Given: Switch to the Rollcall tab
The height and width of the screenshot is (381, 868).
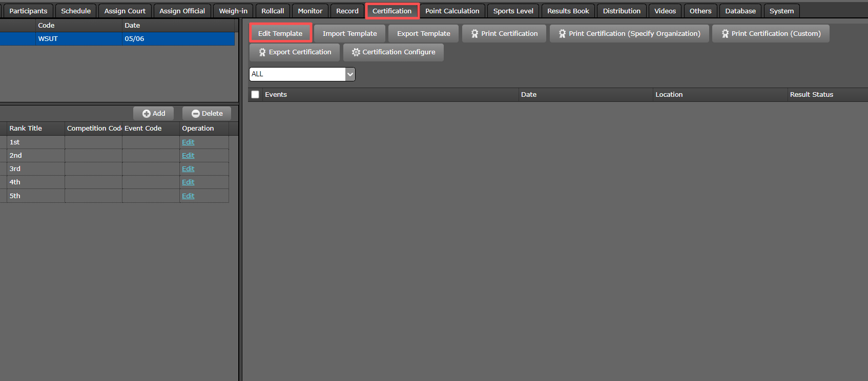Looking at the screenshot, I should tap(273, 11).
